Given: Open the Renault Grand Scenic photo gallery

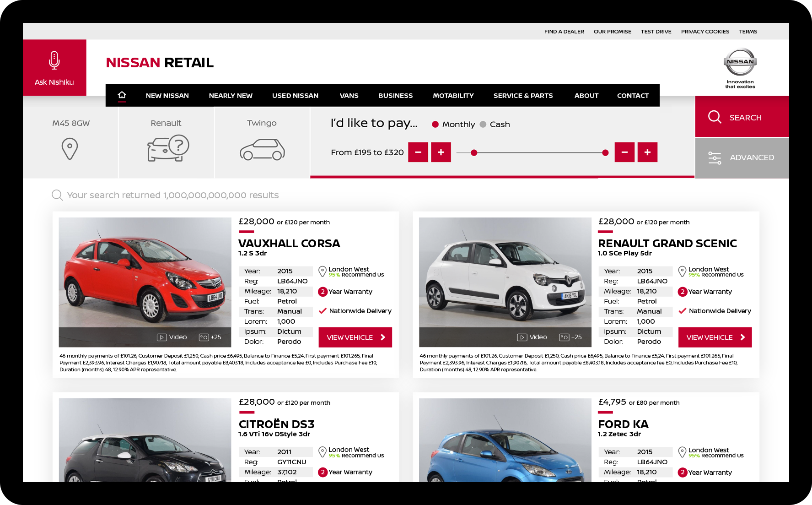Looking at the screenshot, I should click(x=570, y=337).
